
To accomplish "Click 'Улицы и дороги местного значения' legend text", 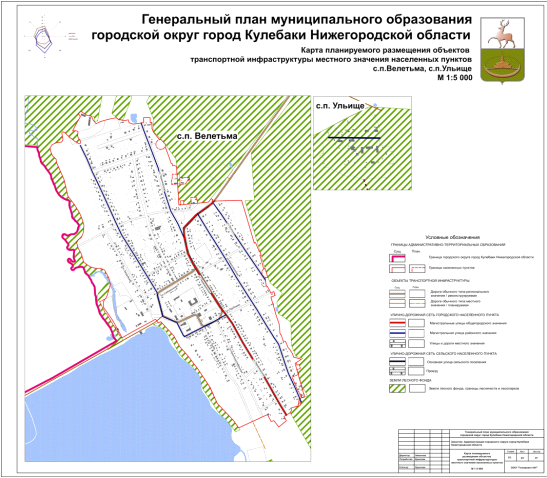I will (x=457, y=343).
